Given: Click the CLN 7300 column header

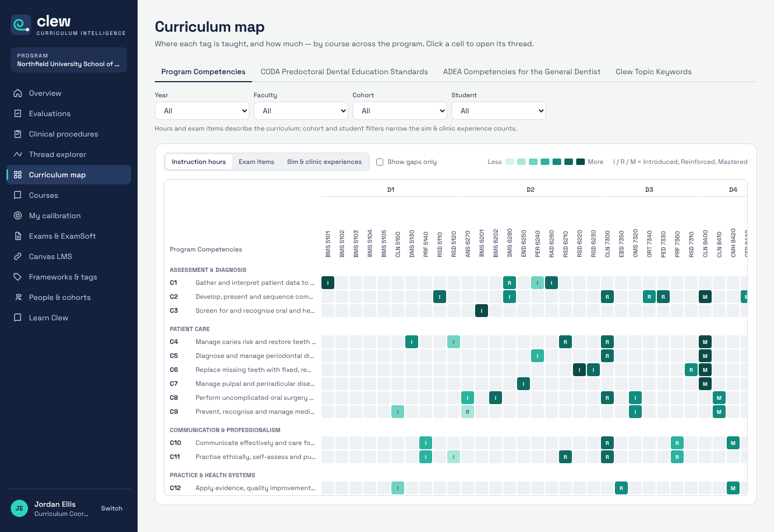Looking at the screenshot, I should coord(607,244).
